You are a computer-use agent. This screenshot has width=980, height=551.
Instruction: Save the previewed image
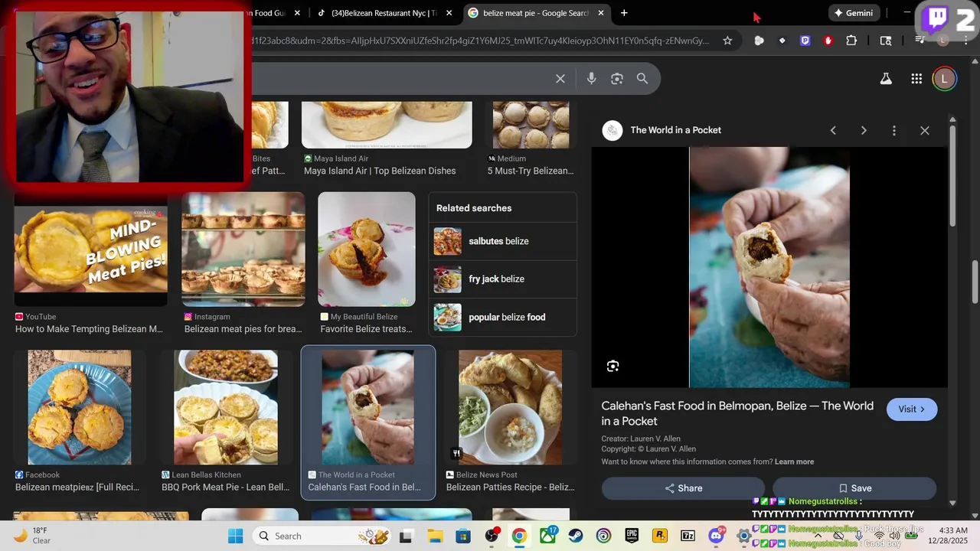854,488
